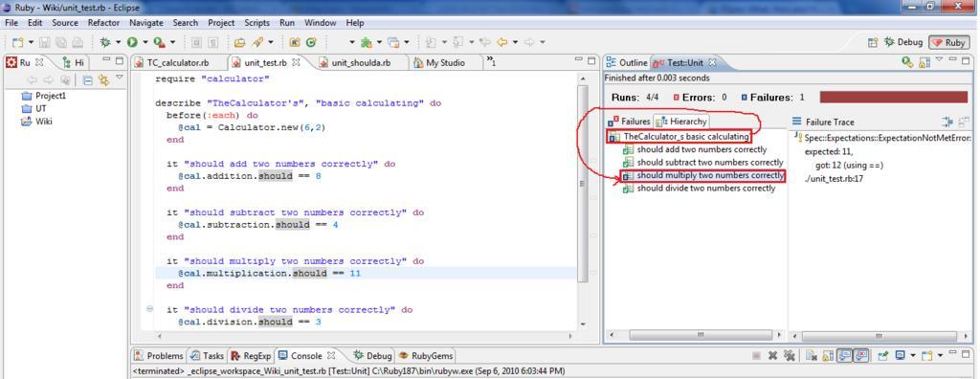This screenshot has height=379, width=980.
Task: Click the Remove All Terminated Launches icon
Action: pyautogui.click(x=790, y=355)
